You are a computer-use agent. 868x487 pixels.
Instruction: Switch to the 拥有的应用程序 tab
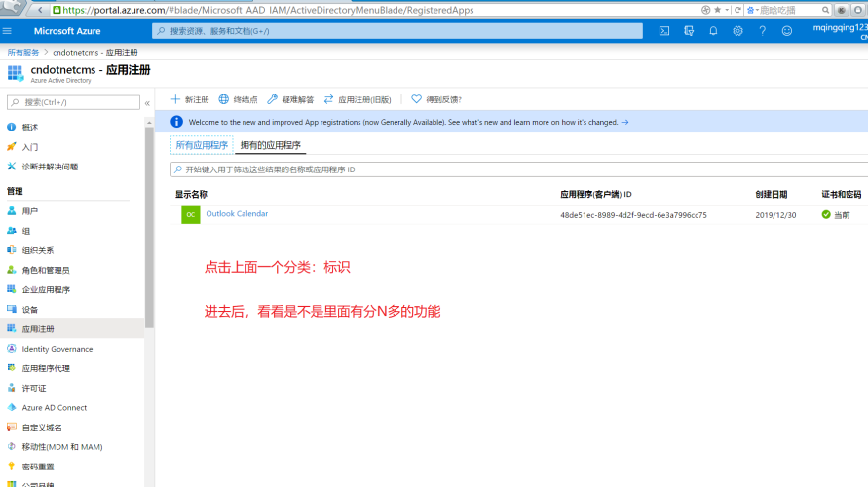[x=270, y=145]
